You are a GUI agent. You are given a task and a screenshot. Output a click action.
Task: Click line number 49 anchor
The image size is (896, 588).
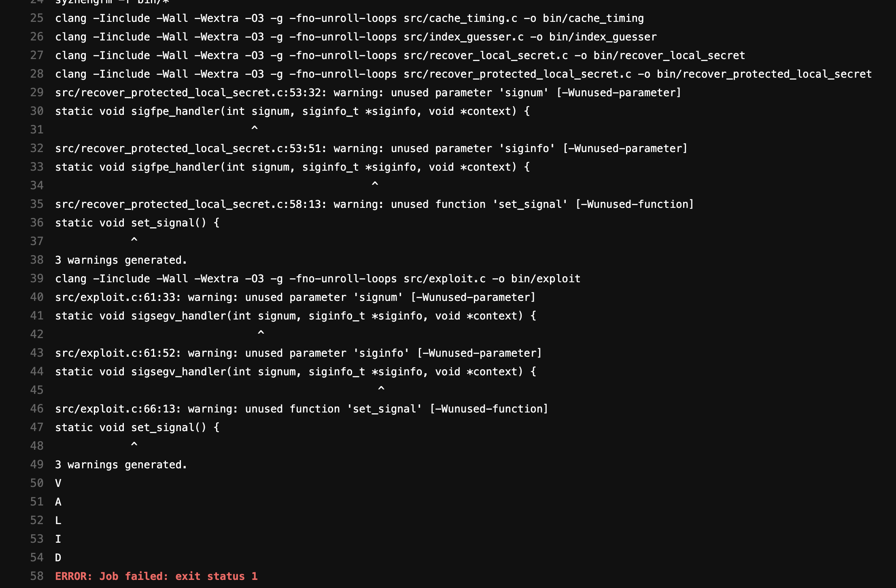tap(37, 465)
